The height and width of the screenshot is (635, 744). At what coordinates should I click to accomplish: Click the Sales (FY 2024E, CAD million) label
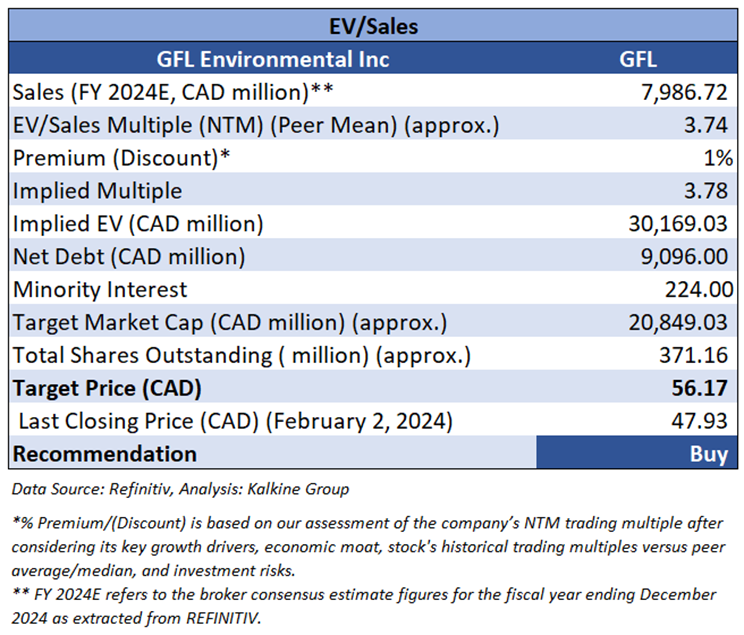click(173, 92)
